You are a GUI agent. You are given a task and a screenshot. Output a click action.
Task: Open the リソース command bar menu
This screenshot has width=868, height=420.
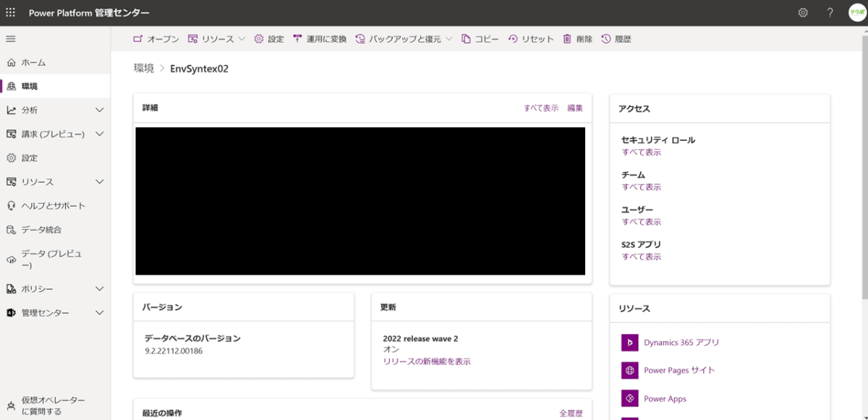pos(216,39)
